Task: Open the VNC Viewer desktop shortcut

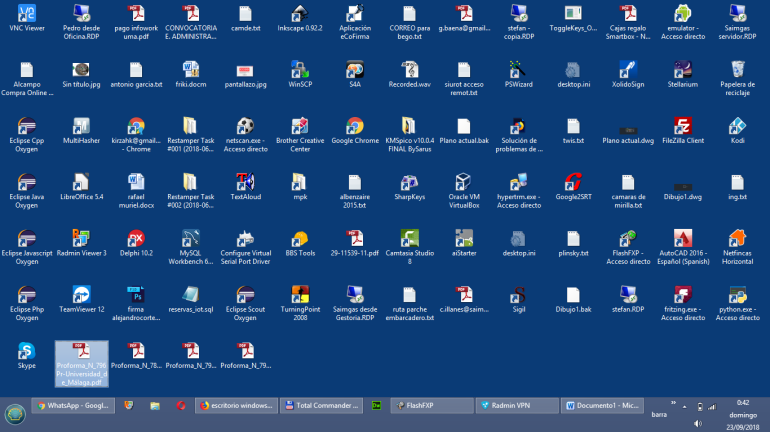Action: [x=28, y=14]
